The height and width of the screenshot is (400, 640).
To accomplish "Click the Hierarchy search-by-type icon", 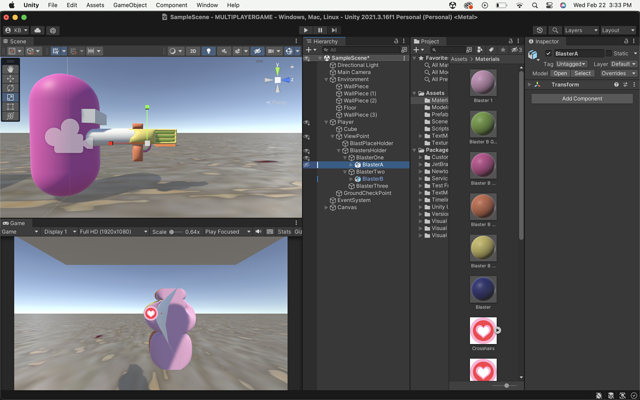I will 404,50.
